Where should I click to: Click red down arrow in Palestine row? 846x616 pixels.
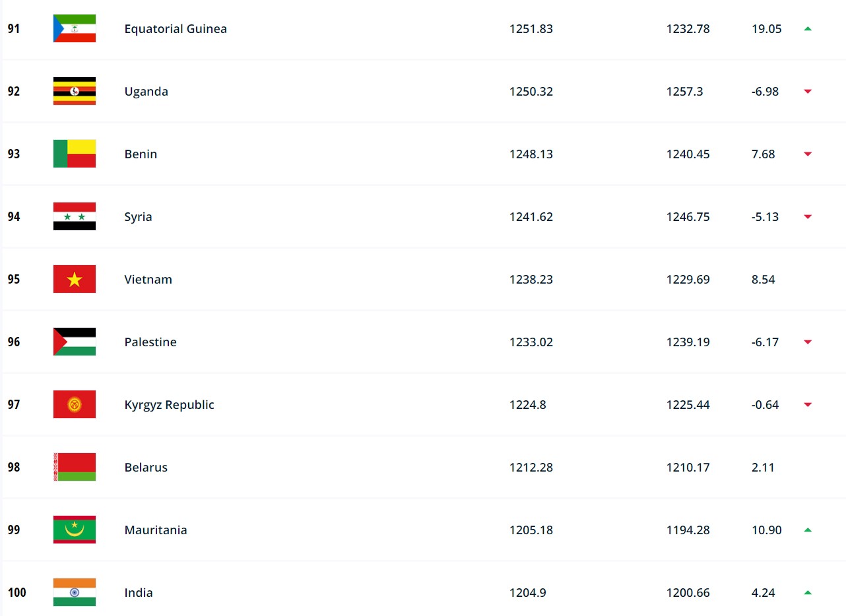pyautogui.click(x=807, y=342)
